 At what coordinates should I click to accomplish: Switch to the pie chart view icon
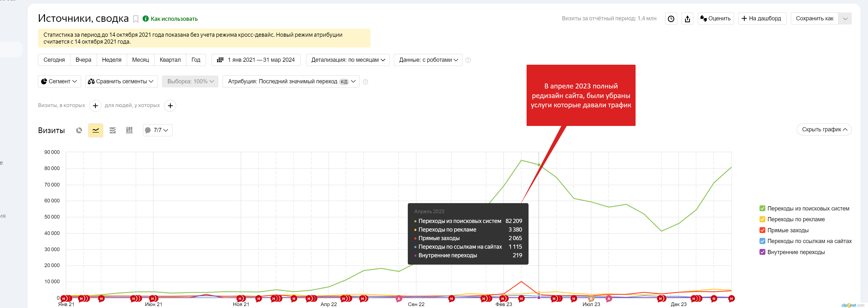pyautogui.click(x=79, y=130)
